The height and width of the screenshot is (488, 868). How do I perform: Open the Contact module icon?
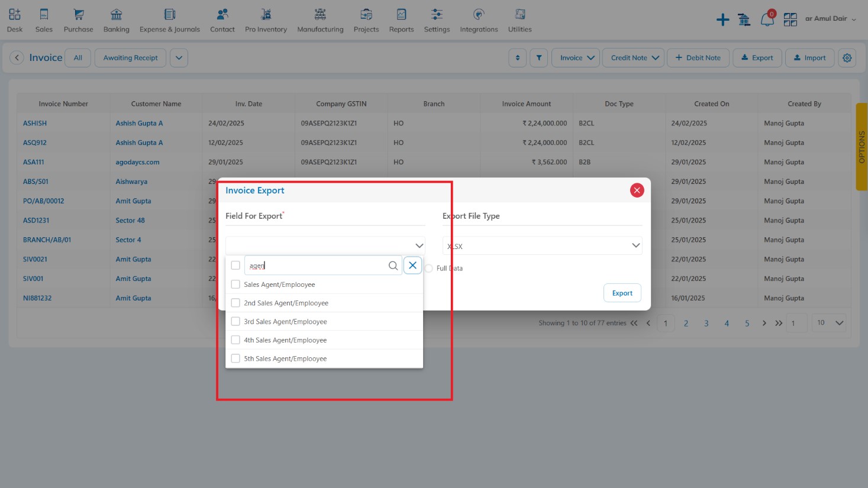coord(222,14)
